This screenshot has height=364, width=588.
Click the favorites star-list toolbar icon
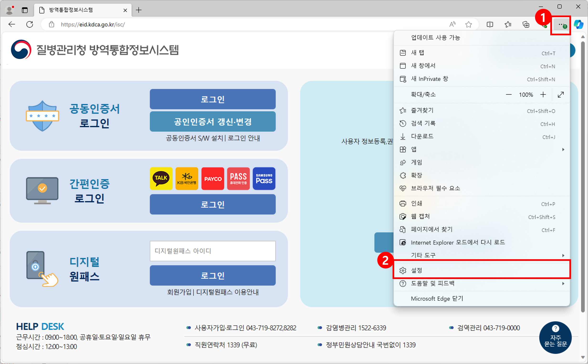tap(508, 24)
